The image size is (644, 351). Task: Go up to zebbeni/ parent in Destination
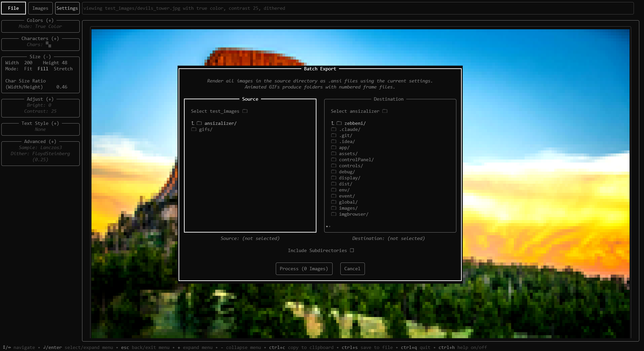click(348, 123)
